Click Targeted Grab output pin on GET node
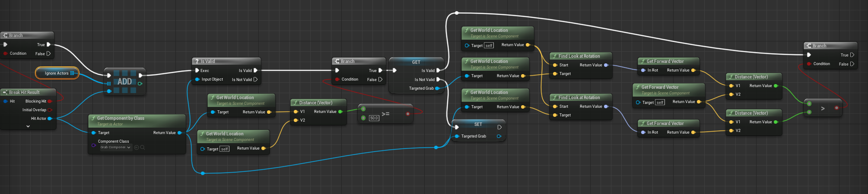 point(437,88)
